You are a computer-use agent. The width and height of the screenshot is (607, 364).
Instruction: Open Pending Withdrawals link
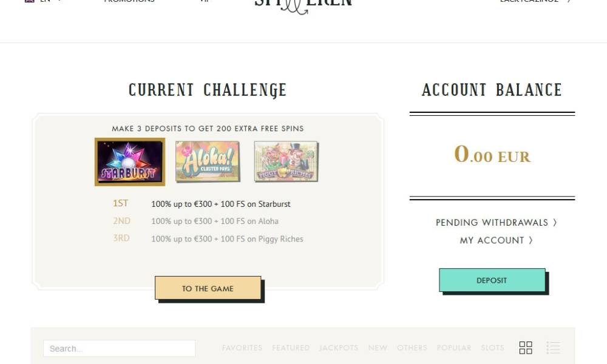coord(496,223)
